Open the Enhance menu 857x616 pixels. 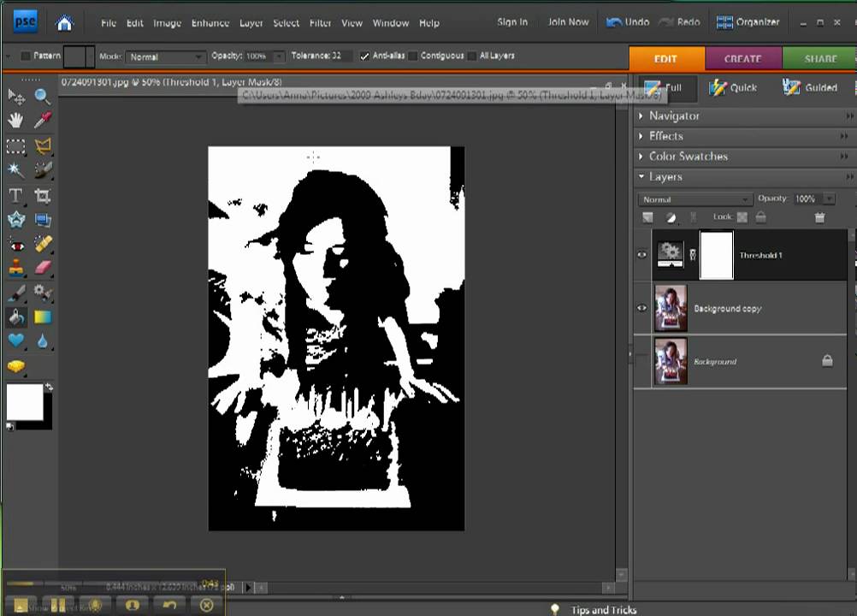210,23
